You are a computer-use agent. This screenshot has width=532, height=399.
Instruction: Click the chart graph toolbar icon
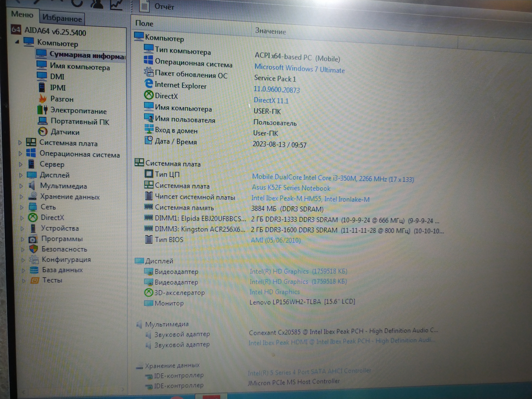coord(116,5)
